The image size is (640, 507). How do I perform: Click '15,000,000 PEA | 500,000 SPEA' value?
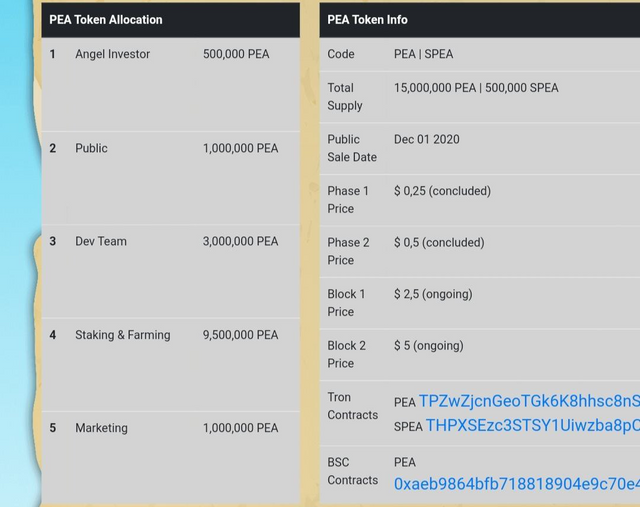point(476,88)
